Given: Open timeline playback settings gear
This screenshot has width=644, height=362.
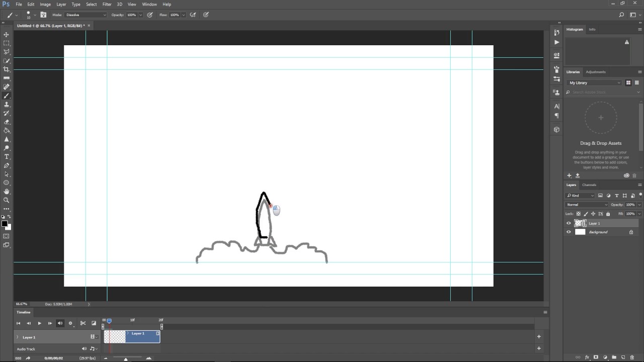Looking at the screenshot, I should pyautogui.click(x=70, y=323).
